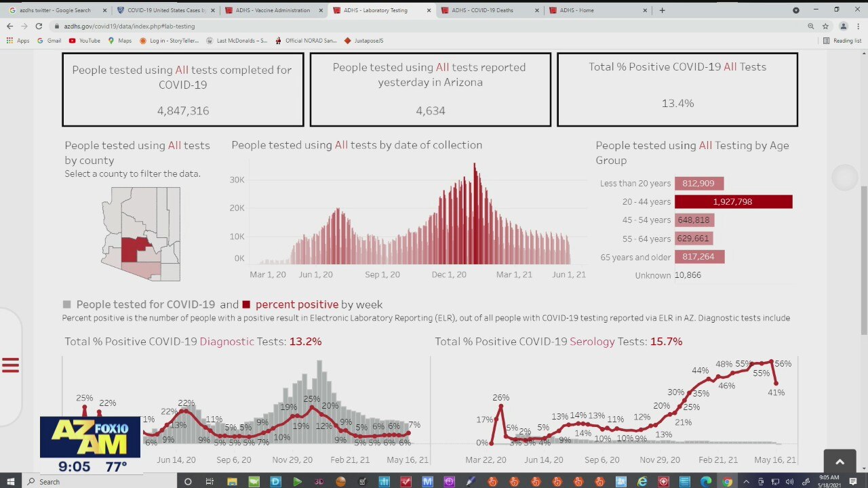Open a new browser tab with plus icon
Image resolution: width=868 pixels, height=488 pixels.
point(662,10)
